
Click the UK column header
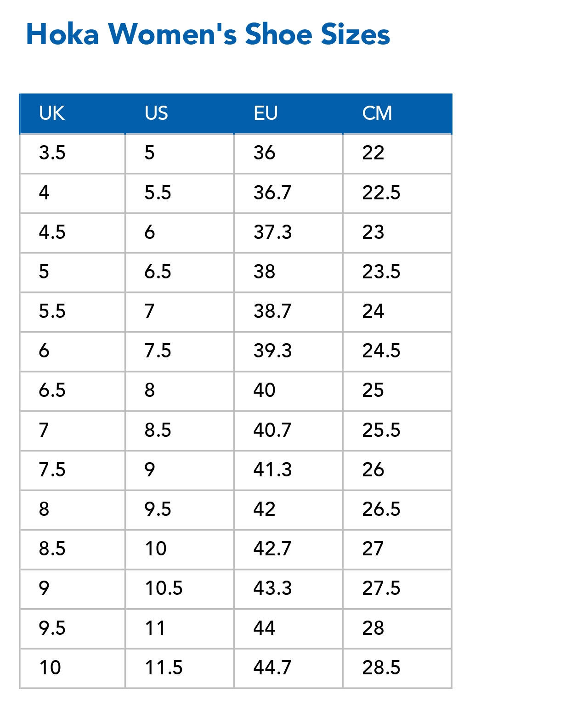click(x=52, y=113)
